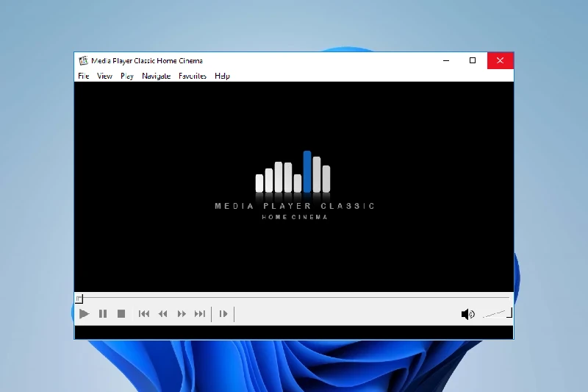Viewport: 588px width, 392px height.
Task: Open the View menu
Action: (104, 76)
